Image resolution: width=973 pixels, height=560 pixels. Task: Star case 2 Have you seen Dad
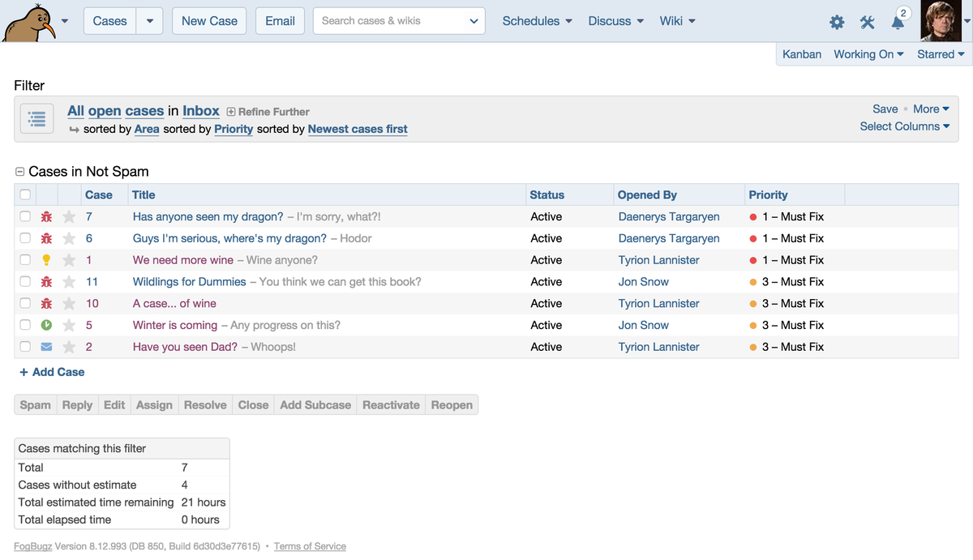coord(70,347)
